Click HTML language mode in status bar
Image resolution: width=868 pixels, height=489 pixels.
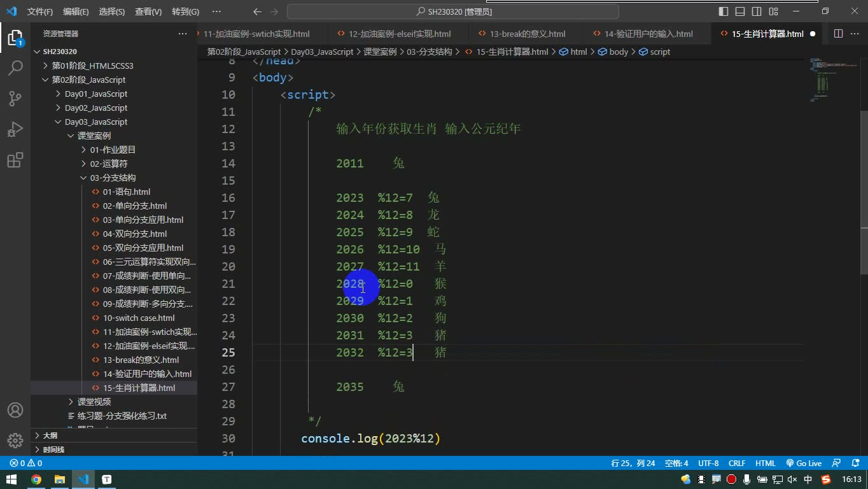tap(765, 463)
